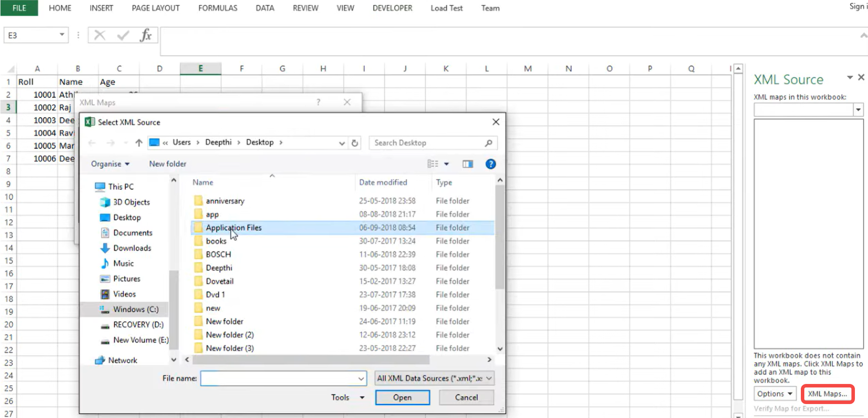The image size is (868, 418).
Task: Click the Insert Function fx icon
Action: 146,35
